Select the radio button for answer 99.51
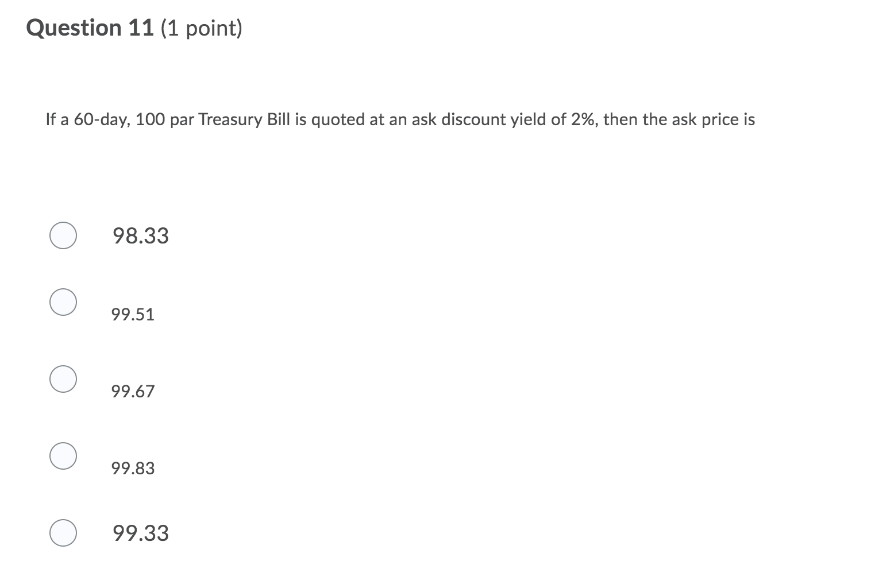Screen dimensions: 894x588 click(x=63, y=301)
